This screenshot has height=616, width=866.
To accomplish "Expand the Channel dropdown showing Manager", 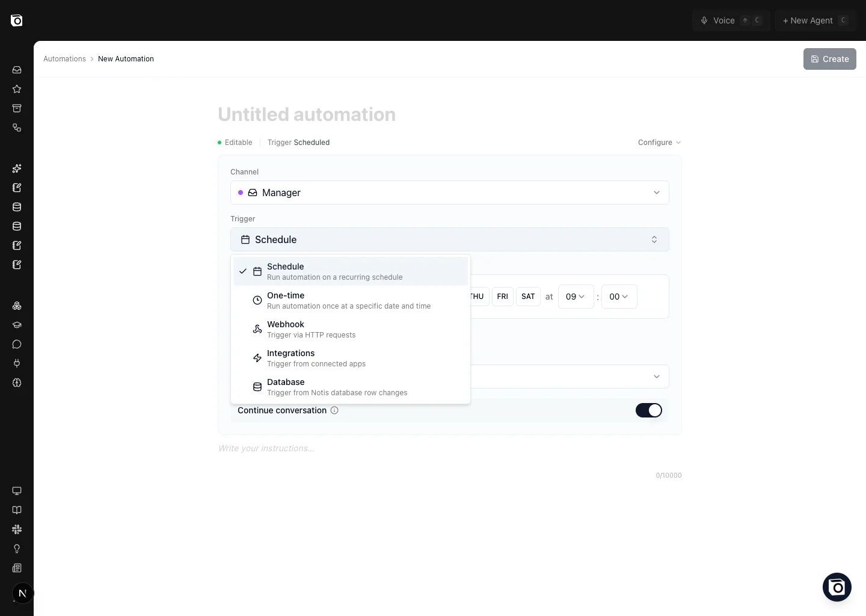I will coord(450,192).
